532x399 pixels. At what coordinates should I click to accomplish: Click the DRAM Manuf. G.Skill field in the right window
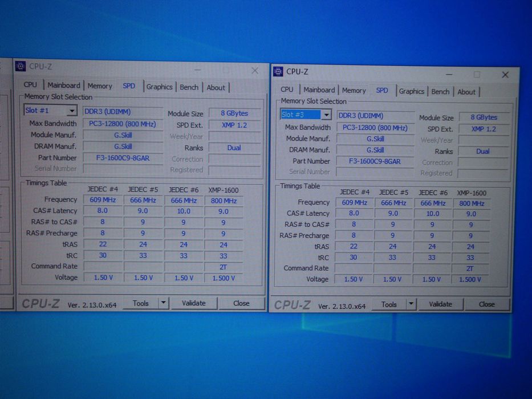(x=375, y=150)
